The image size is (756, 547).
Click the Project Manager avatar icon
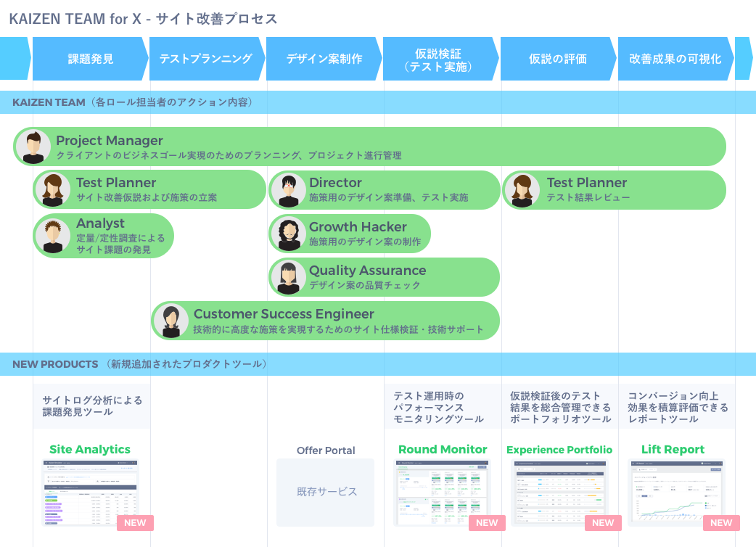33,147
